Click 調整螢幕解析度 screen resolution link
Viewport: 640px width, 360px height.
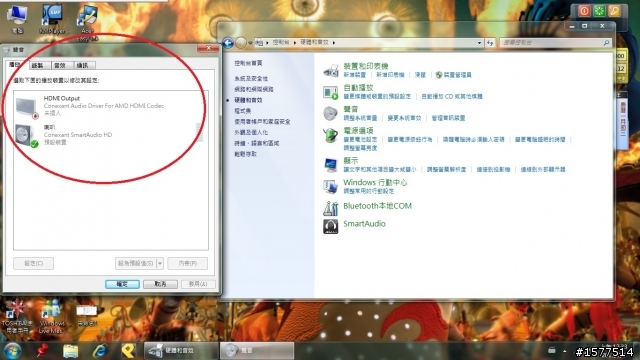(x=446, y=169)
